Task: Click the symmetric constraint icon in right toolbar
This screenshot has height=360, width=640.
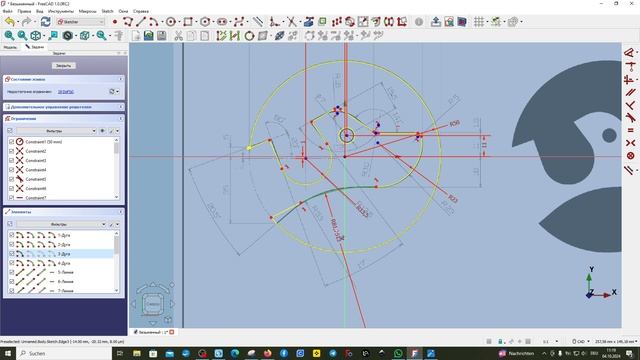Action: 630,143
